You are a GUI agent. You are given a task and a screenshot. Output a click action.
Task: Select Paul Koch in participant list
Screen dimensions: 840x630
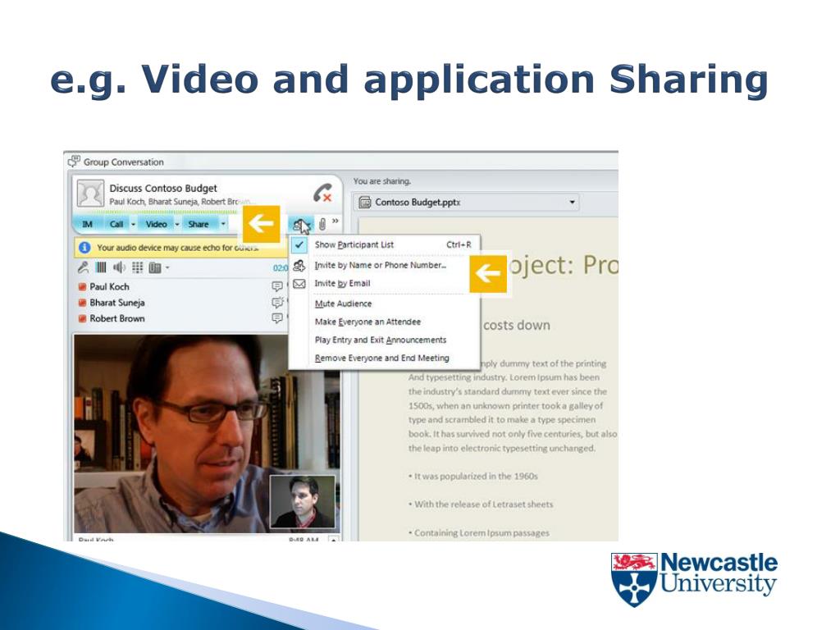pos(109,287)
